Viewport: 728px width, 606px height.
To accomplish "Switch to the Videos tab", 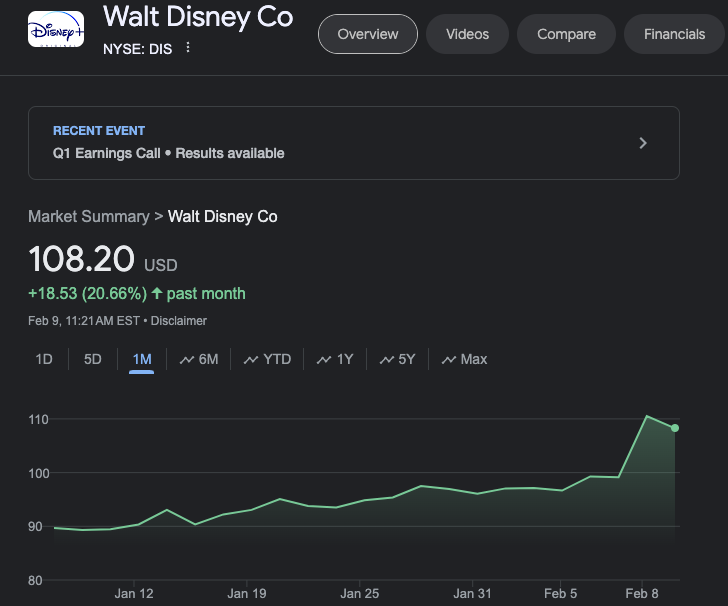I will 467,34.
